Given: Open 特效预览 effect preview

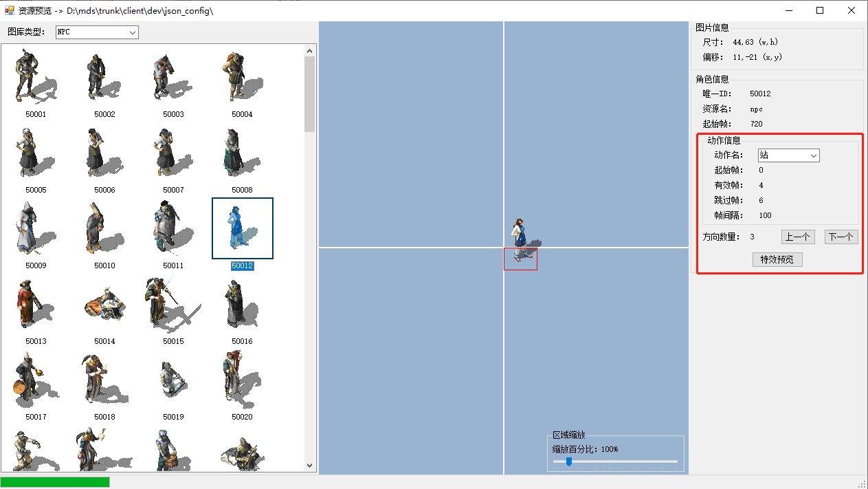Looking at the screenshot, I should coord(777,259).
